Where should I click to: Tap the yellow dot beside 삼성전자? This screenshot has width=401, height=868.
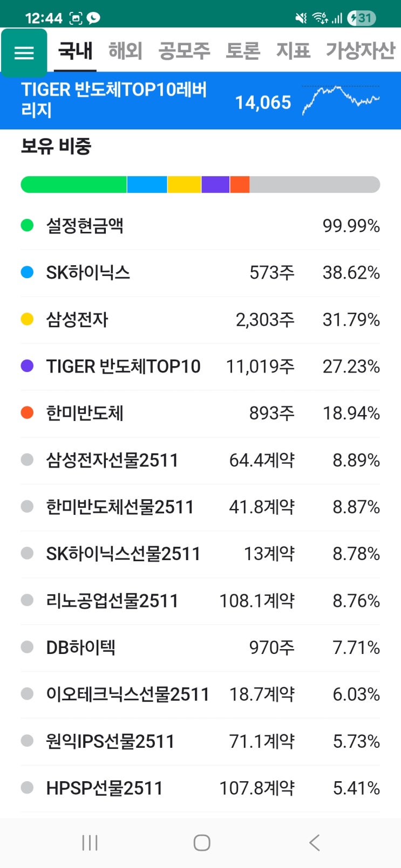coord(26,319)
